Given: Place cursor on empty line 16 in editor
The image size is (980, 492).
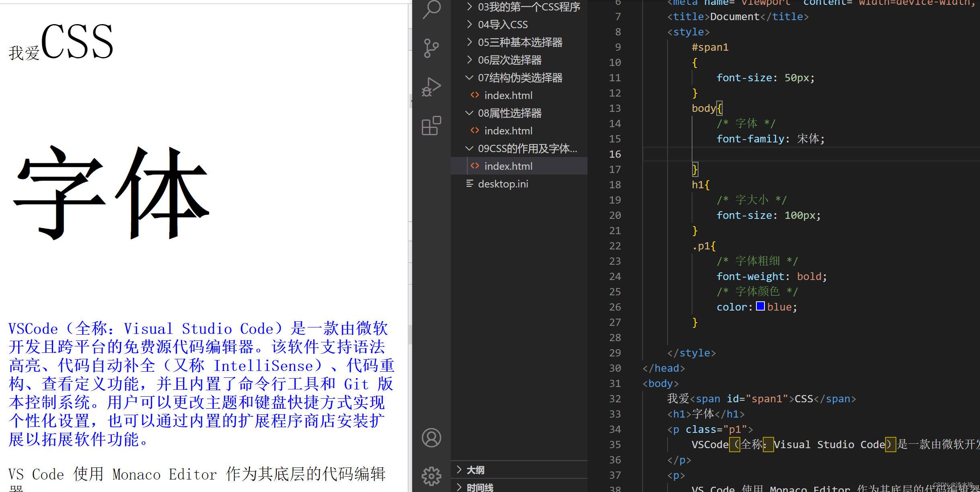Looking at the screenshot, I should (811, 154).
